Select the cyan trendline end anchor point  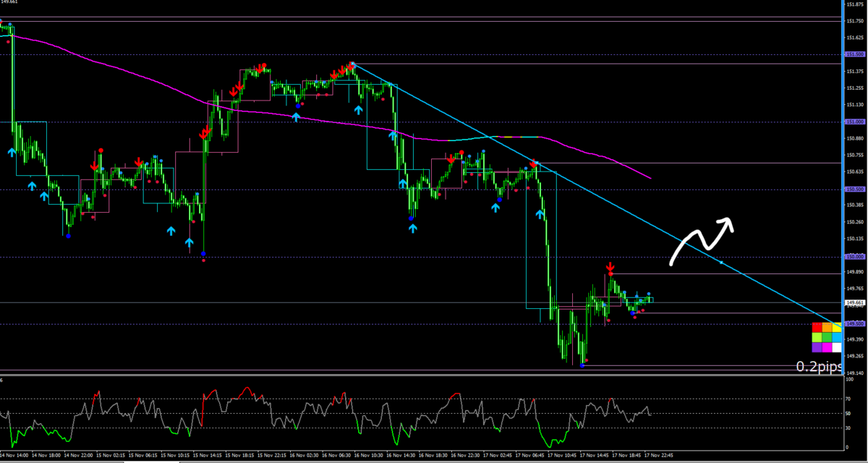pyautogui.click(x=721, y=261)
